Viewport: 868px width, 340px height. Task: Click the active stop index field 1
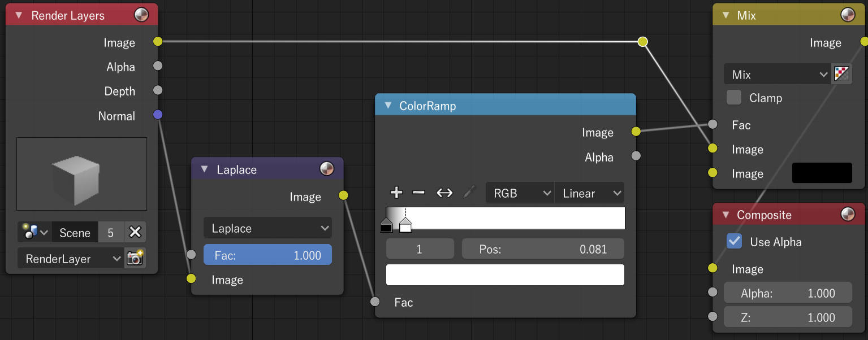click(420, 249)
